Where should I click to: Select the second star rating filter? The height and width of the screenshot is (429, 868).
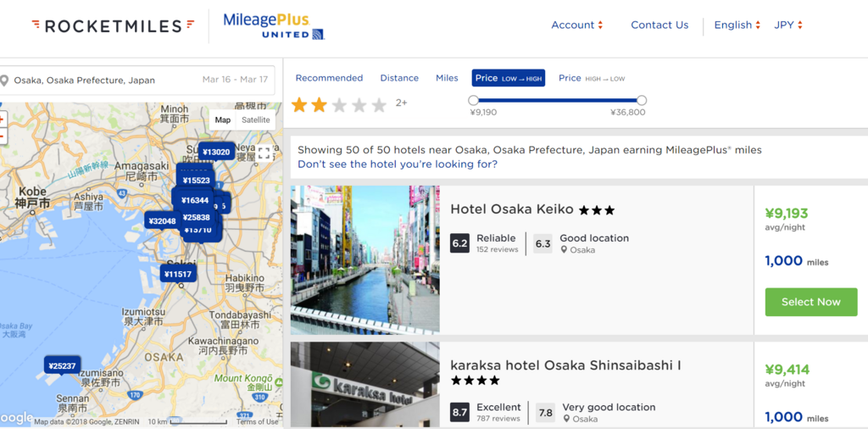pyautogui.click(x=320, y=104)
